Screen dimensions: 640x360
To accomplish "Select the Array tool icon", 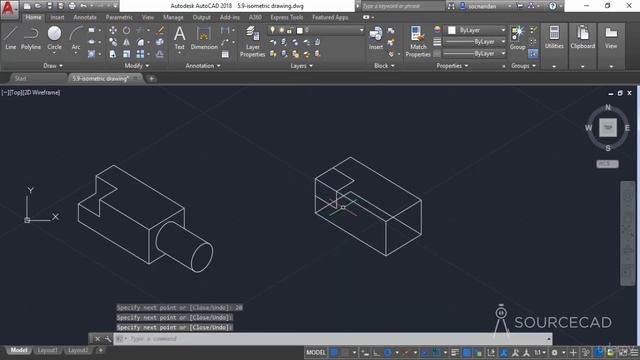I will (140, 54).
